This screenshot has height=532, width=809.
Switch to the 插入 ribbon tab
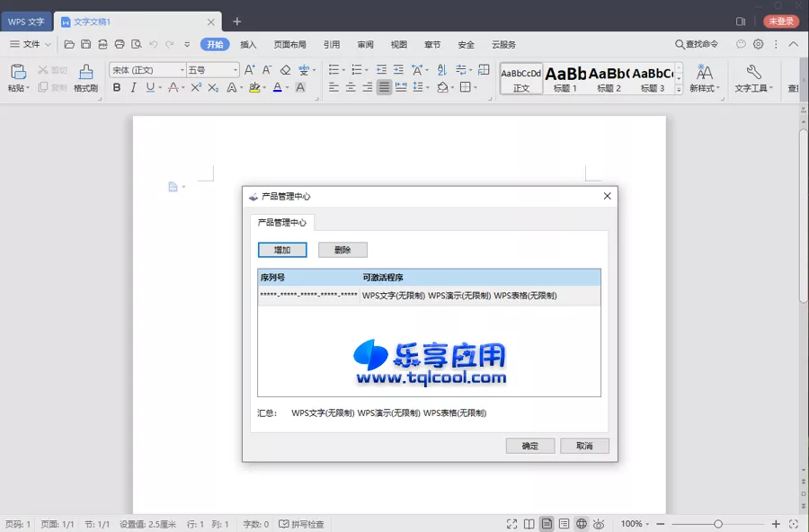[247, 44]
